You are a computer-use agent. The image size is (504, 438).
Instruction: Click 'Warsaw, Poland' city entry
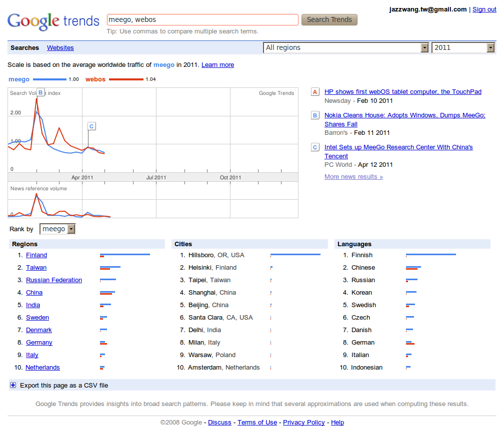point(212,355)
